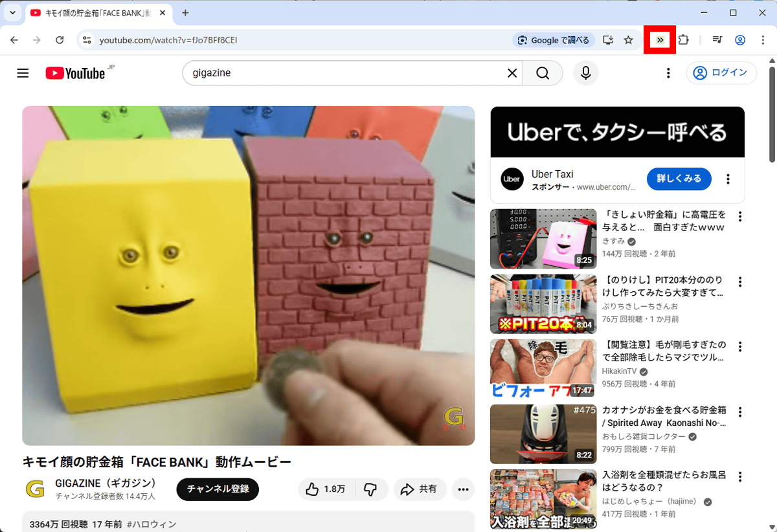Viewport: 777px width, 532px height.
Task: Go forward one page in browser
Action: pyautogui.click(x=37, y=40)
